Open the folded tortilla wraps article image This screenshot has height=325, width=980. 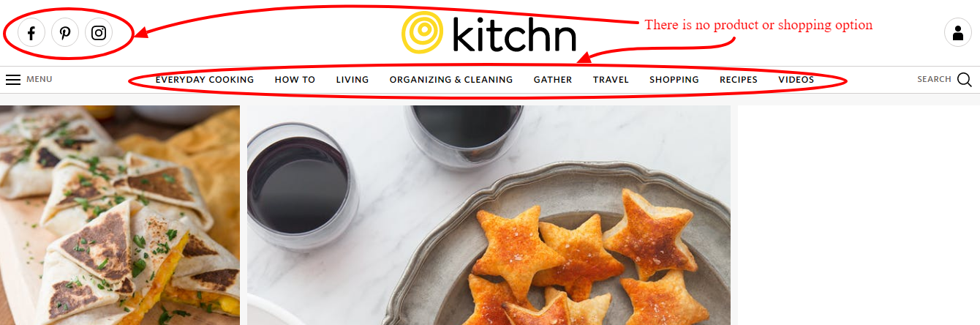(120, 215)
